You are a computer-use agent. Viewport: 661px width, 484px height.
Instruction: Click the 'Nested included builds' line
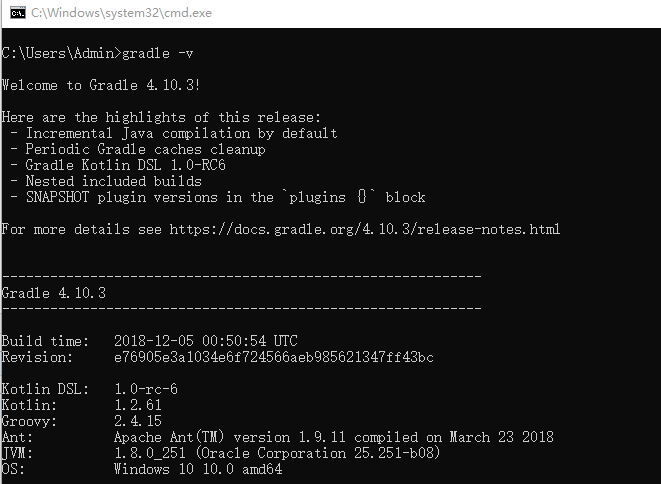[x=113, y=181]
